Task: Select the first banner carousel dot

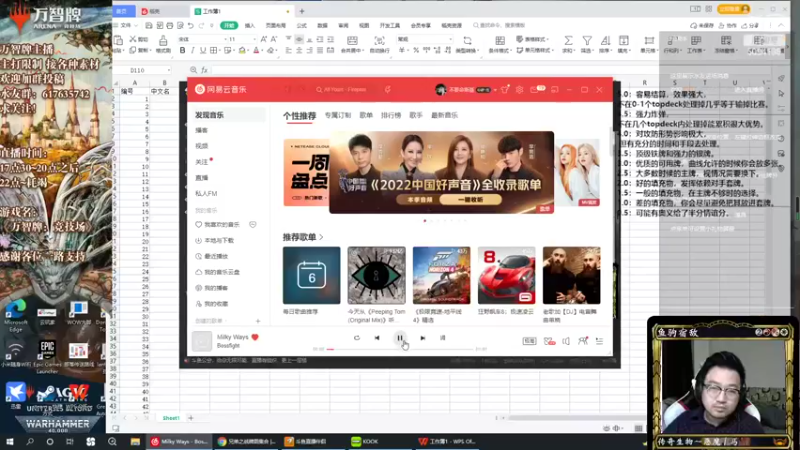Action: click(425, 221)
